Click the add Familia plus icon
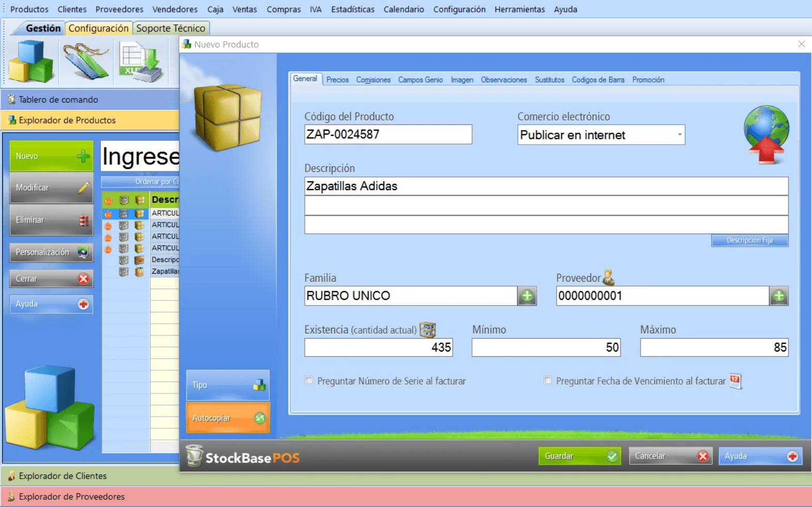 pos(527,296)
